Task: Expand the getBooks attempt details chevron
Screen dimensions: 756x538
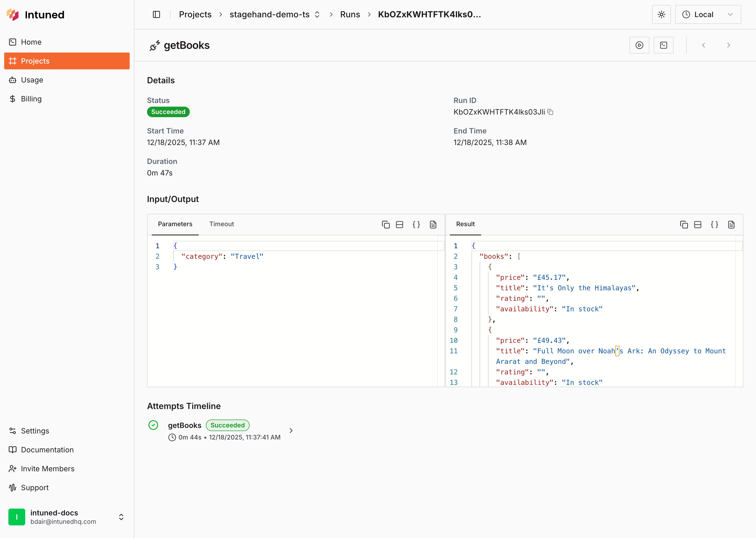Action: (291, 430)
